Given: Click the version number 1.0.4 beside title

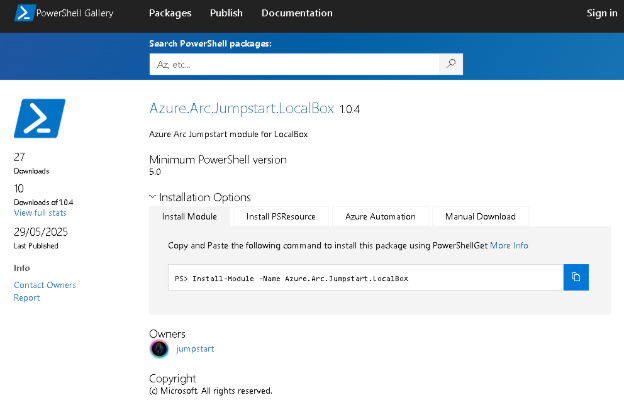Looking at the screenshot, I should (349, 109).
